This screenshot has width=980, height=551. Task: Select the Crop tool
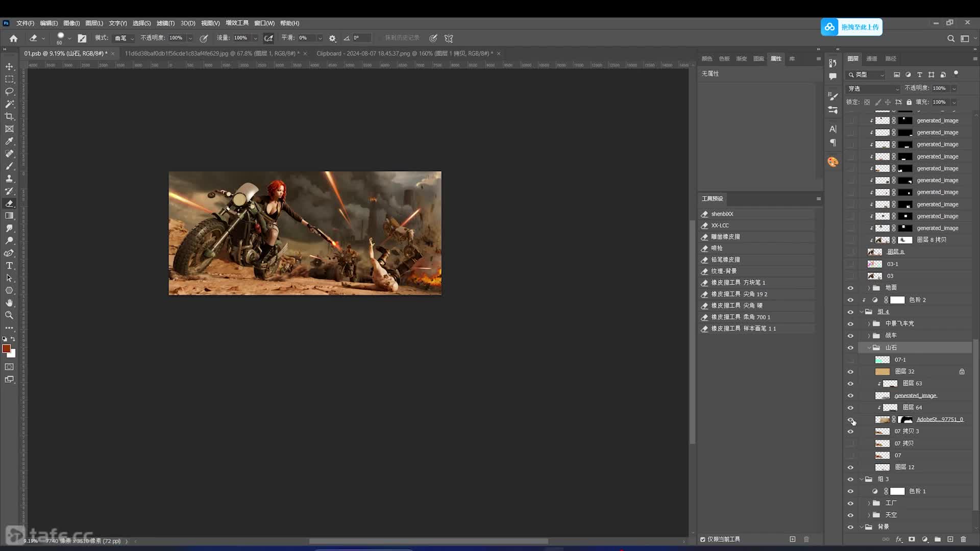(x=9, y=116)
